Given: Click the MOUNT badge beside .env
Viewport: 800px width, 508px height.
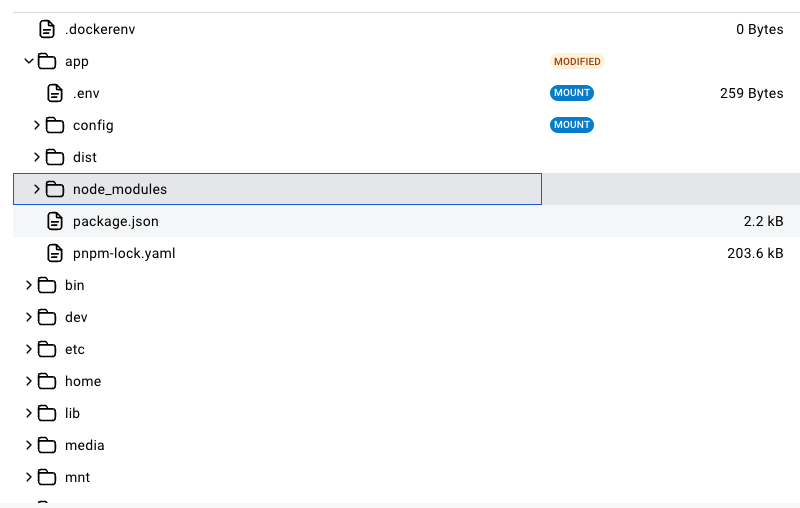Looking at the screenshot, I should tap(572, 93).
